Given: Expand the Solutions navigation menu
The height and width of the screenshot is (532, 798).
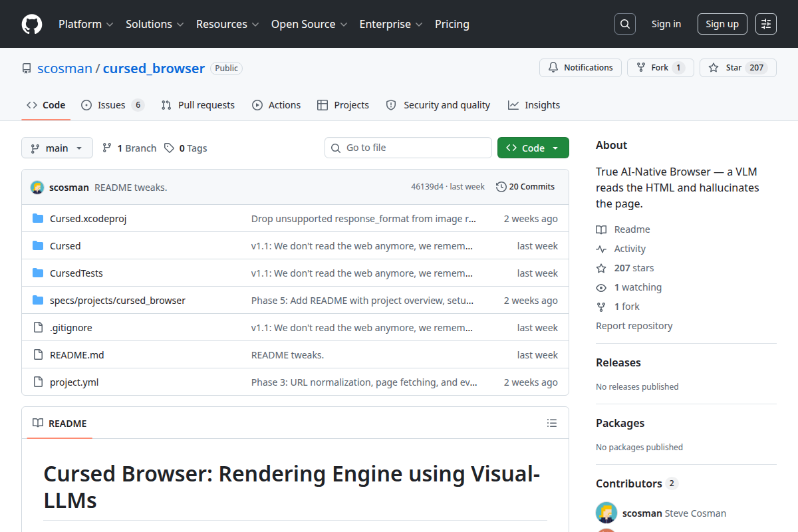Looking at the screenshot, I should click(154, 24).
